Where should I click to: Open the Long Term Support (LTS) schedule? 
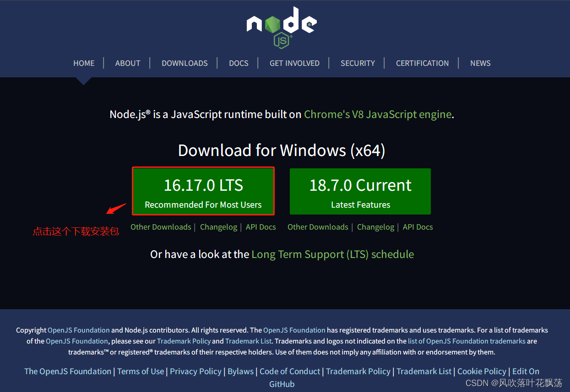coord(333,254)
